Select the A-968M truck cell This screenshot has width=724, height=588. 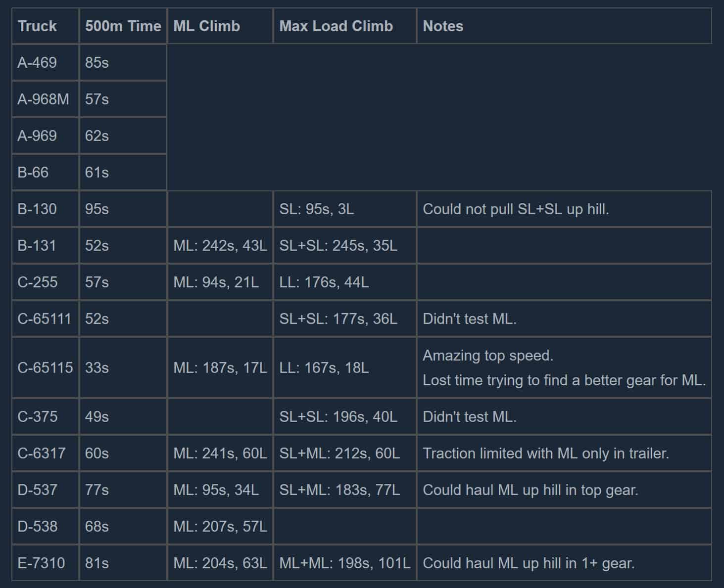pos(44,99)
